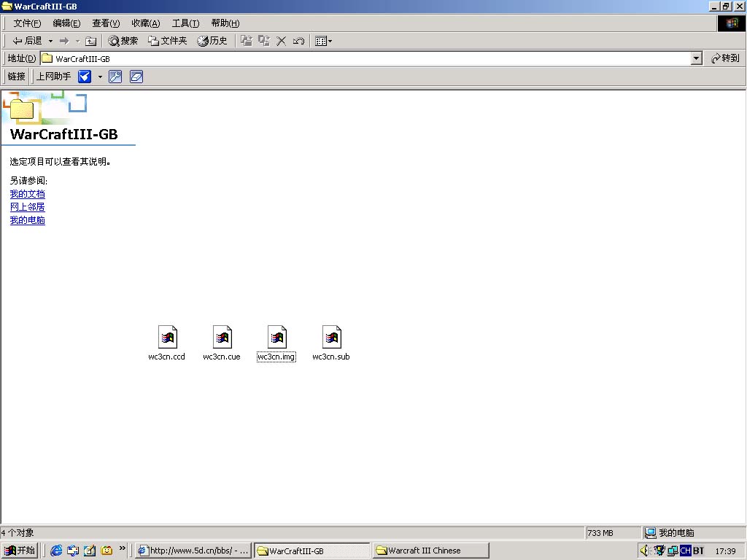Open the Views dropdown button
The height and width of the screenshot is (560, 747).
323,41
